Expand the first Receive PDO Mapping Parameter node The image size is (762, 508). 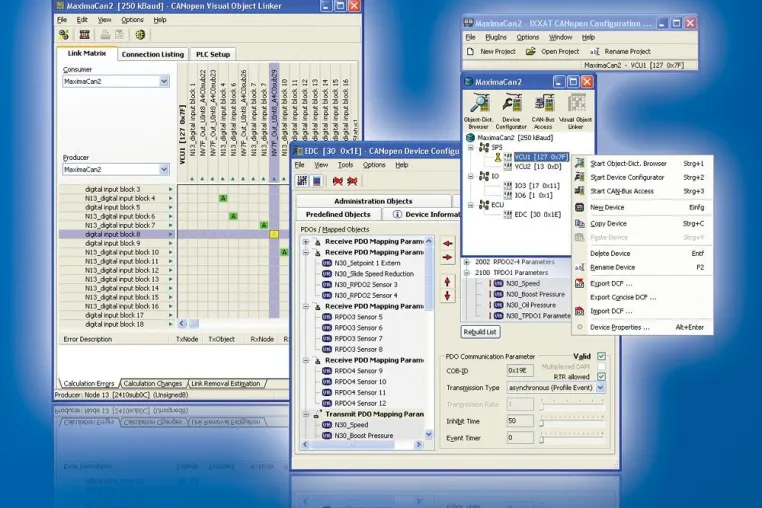click(306, 242)
